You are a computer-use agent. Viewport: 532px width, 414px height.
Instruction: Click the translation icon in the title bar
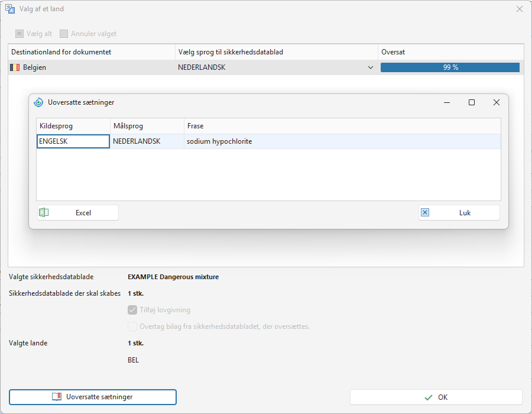[x=10, y=9]
